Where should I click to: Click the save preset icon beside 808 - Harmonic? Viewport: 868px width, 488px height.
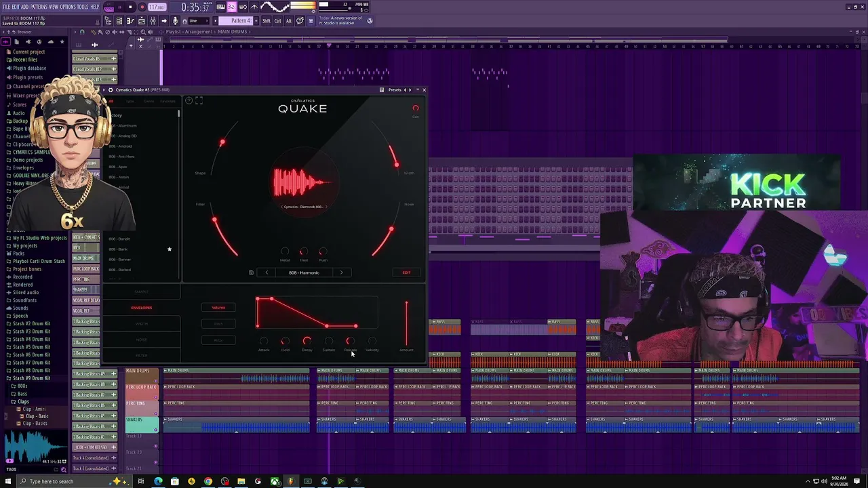pos(251,272)
